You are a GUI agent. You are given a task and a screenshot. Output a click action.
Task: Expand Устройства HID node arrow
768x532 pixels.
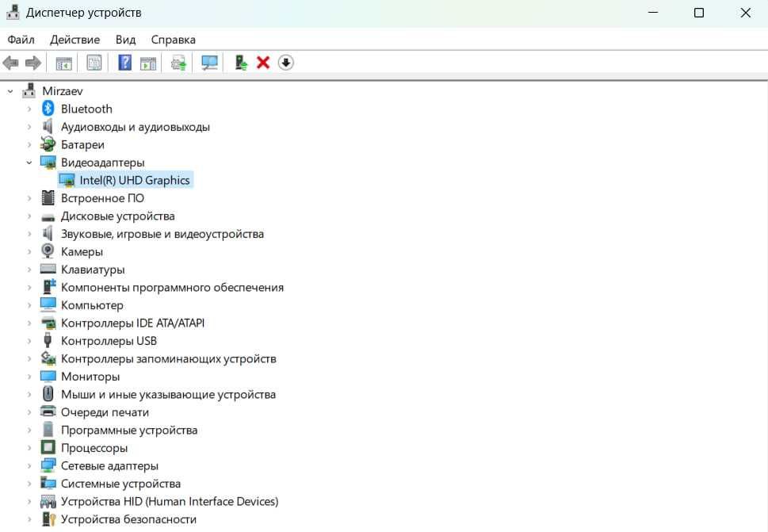[29, 501]
